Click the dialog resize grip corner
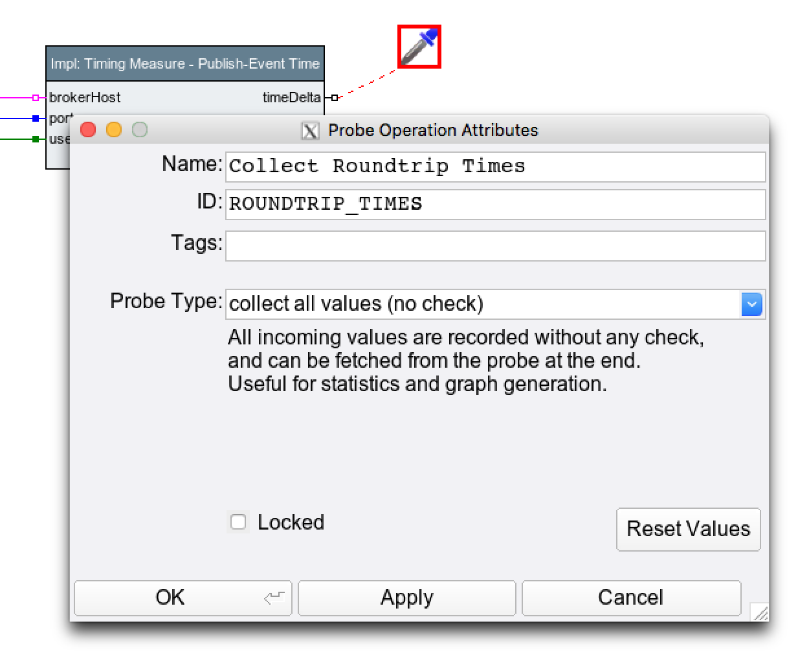Viewport: 809px width, 672px height. [x=760, y=612]
